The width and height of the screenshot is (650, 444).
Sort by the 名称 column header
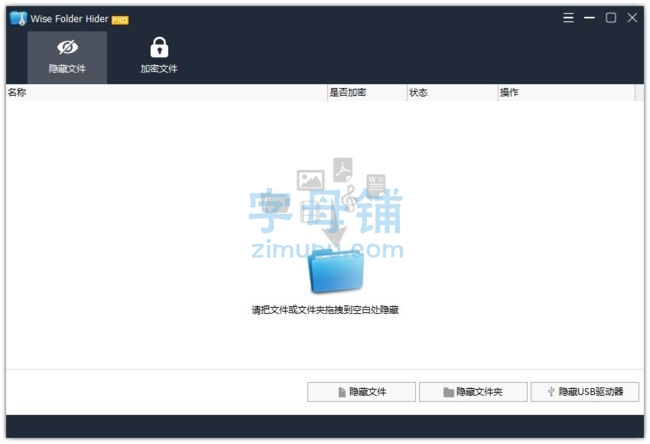click(x=166, y=92)
